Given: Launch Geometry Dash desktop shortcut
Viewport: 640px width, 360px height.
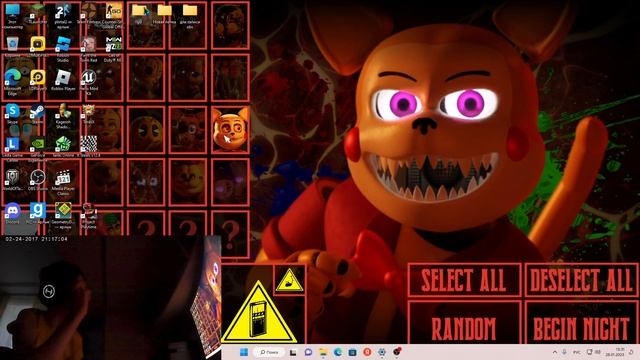Looking at the screenshot, I should pos(63,215).
